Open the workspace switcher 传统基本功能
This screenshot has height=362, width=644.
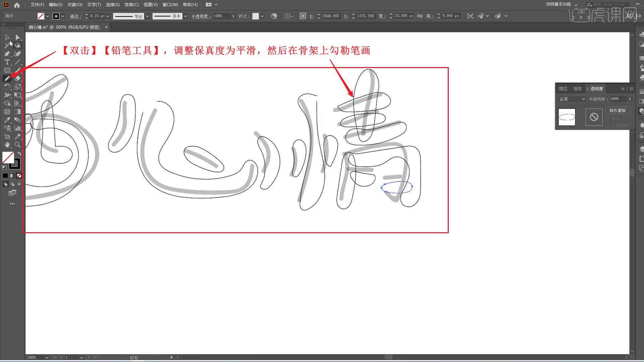[561, 4]
